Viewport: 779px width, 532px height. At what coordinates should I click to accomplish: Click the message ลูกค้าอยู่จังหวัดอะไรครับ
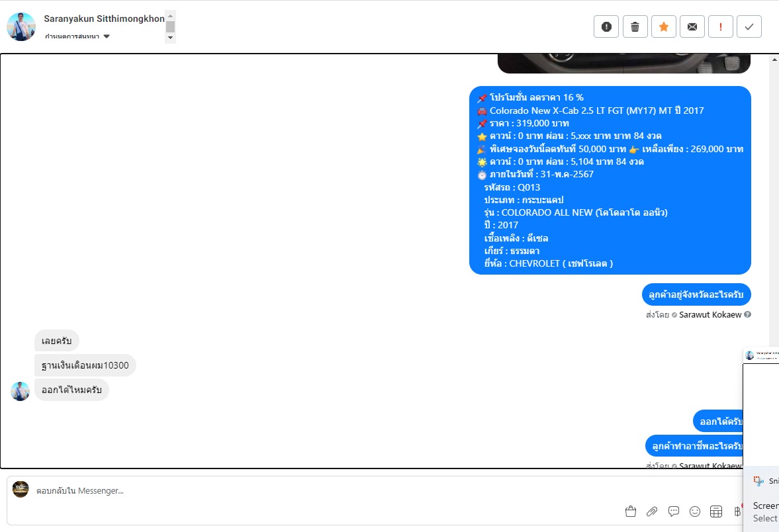point(696,294)
